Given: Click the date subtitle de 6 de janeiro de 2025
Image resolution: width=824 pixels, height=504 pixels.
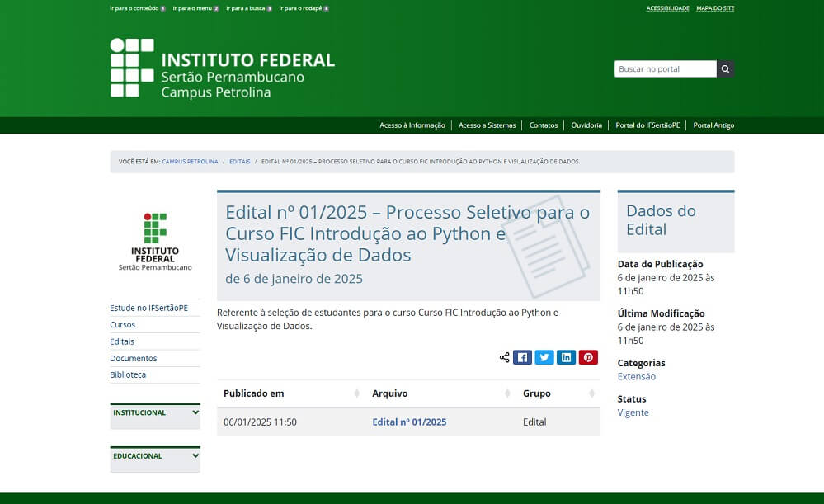Looking at the screenshot, I should point(294,279).
